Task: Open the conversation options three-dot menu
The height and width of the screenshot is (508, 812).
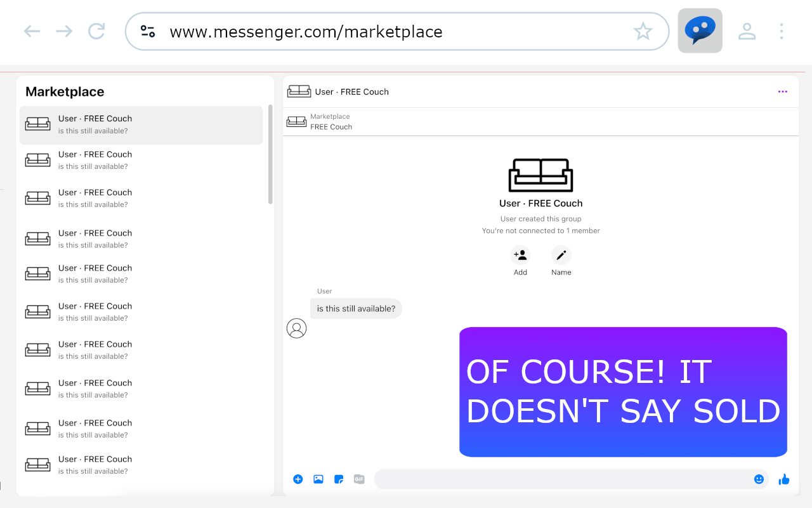Action: [x=782, y=91]
